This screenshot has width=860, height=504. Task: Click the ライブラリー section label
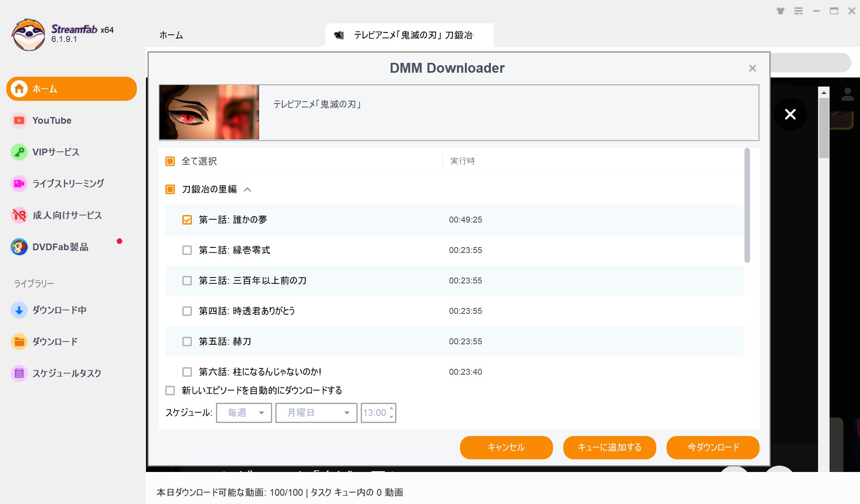pyautogui.click(x=34, y=283)
